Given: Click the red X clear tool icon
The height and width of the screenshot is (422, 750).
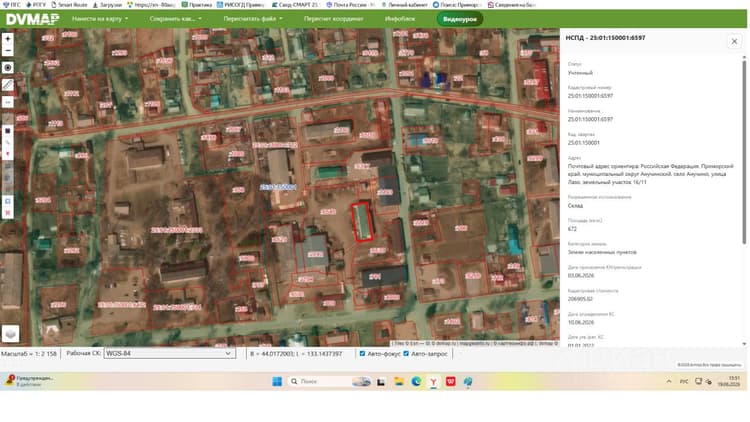Looking at the screenshot, I should click(x=8, y=213).
